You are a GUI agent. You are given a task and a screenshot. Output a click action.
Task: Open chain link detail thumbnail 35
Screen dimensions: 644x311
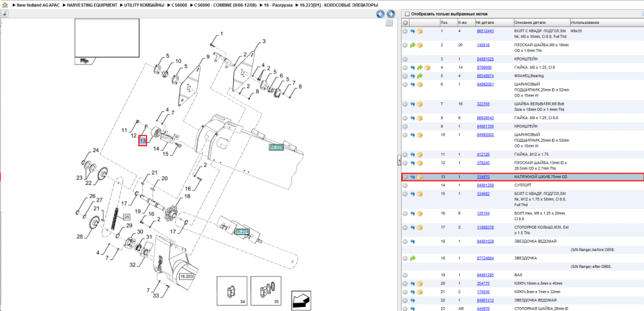click(266, 291)
